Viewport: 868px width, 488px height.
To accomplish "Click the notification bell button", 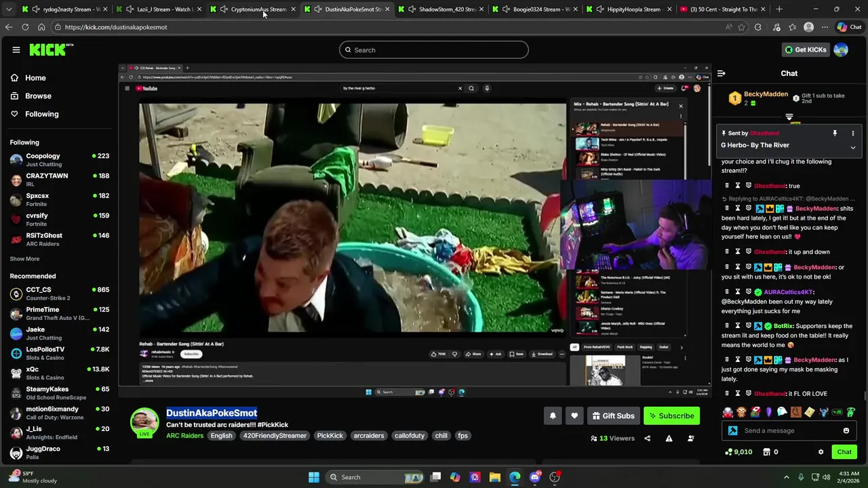I will pyautogui.click(x=553, y=415).
